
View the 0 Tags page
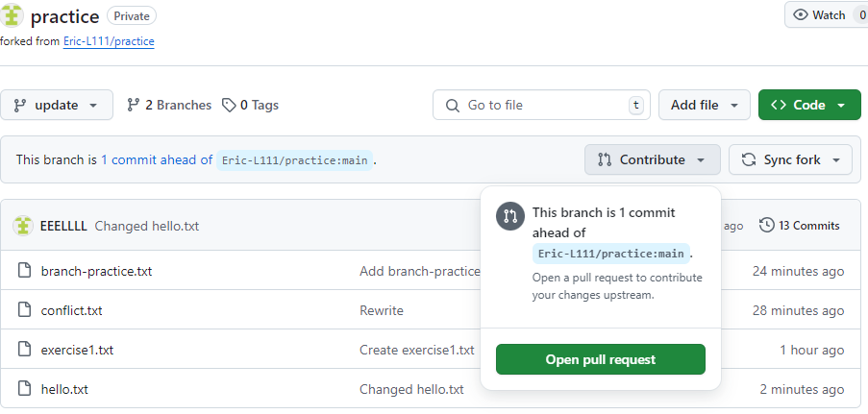[250, 105]
